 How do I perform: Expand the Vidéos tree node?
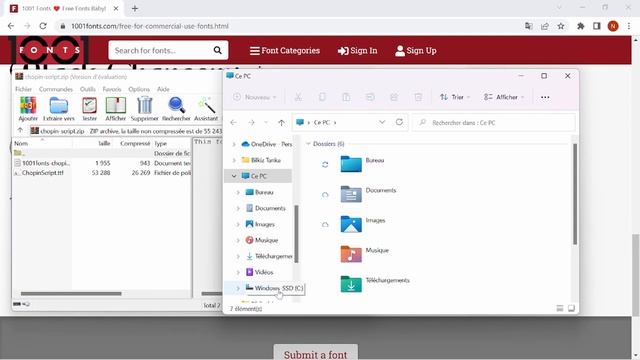(x=238, y=272)
